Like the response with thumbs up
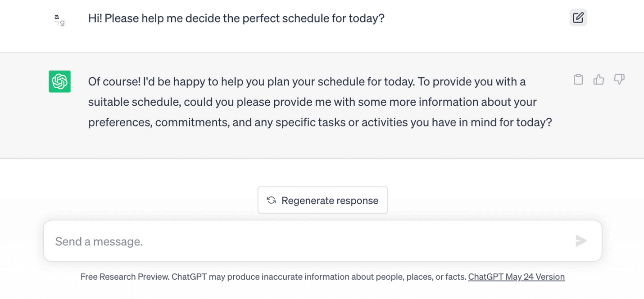The width and height of the screenshot is (644, 299). (x=599, y=80)
